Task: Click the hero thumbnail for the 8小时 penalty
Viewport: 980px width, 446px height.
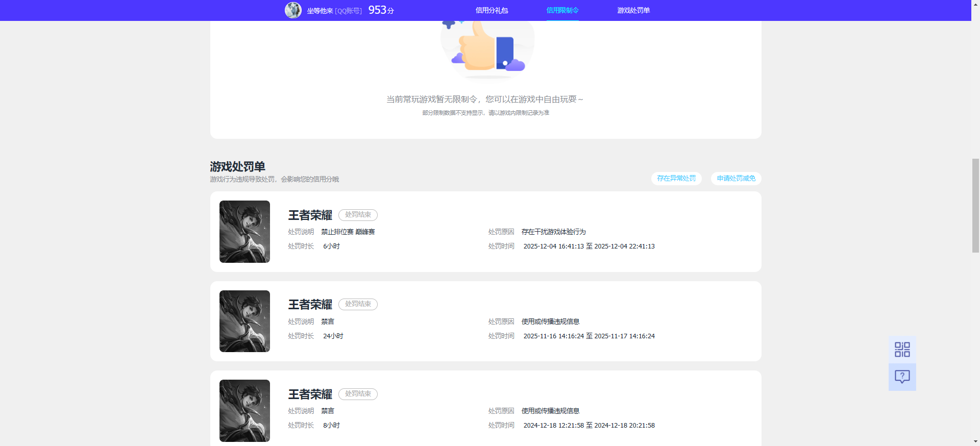Action: pos(244,411)
